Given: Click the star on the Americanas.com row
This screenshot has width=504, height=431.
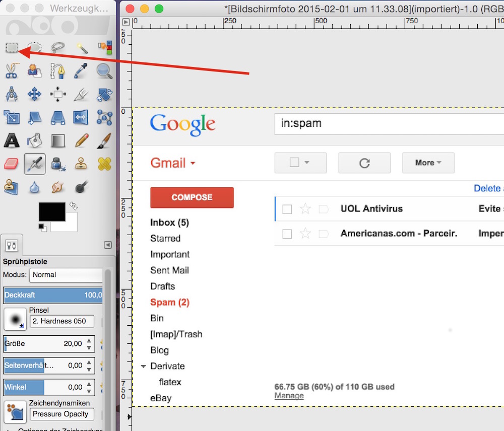Looking at the screenshot, I should click(x=305, y=233).
